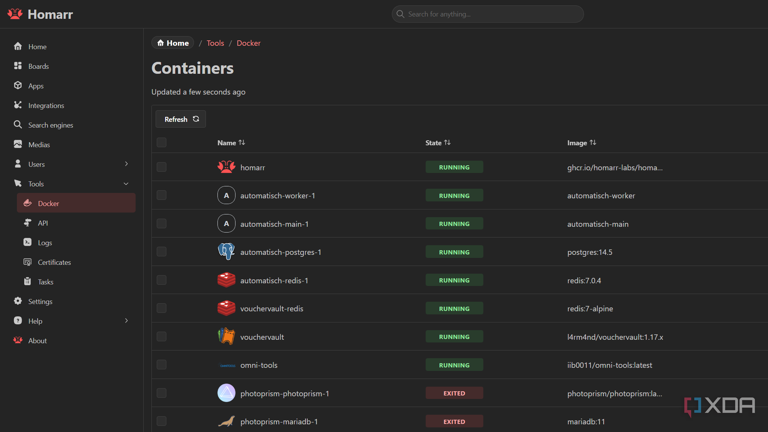The image size is (768, 432).
Task: Click the Search engines magnifier icon
Action: 18,124
